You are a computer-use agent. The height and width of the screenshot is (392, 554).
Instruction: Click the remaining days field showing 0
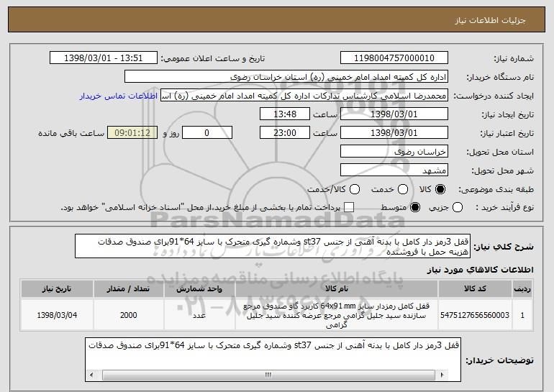click(x=207, y=133)
